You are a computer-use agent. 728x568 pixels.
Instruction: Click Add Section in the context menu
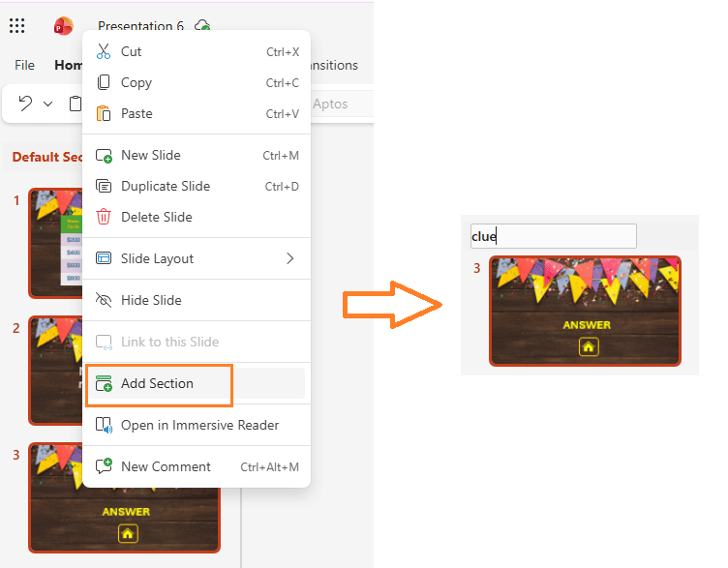[x=157, y=383]
